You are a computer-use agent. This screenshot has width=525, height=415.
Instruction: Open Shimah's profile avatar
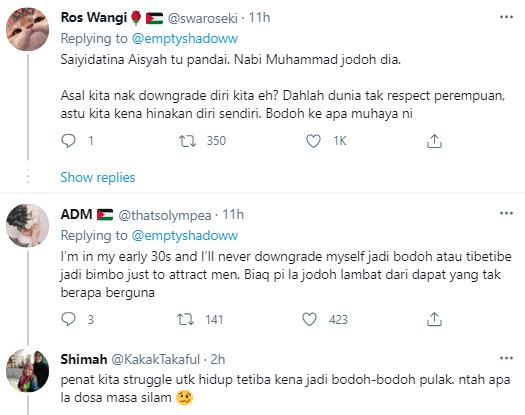tap(27, 370)
